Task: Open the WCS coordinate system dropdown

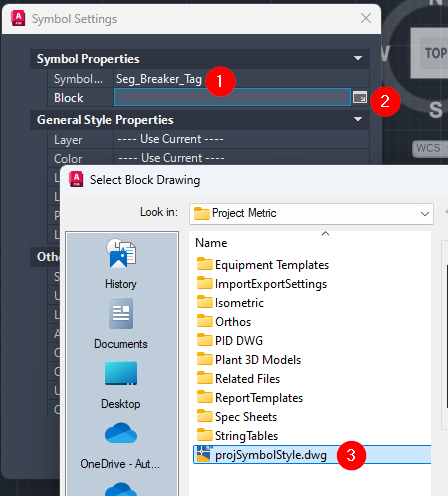Action: pyautogui.click(x=430, y=148)
